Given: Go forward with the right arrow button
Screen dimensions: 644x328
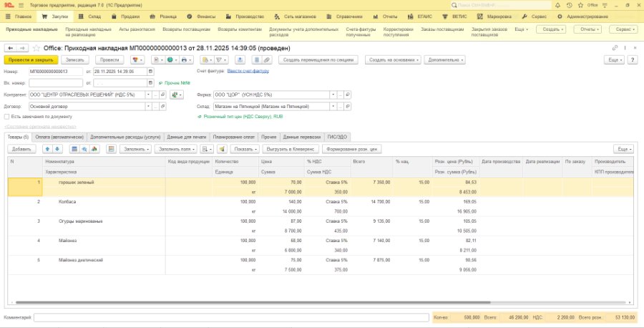Looking at the screenshot, I should point(23,48).
